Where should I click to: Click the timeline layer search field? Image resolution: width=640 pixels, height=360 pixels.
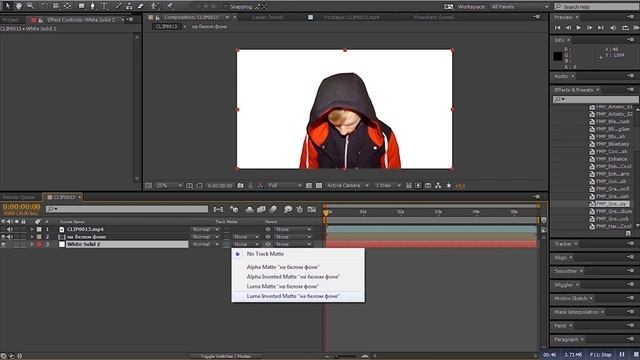127,209
